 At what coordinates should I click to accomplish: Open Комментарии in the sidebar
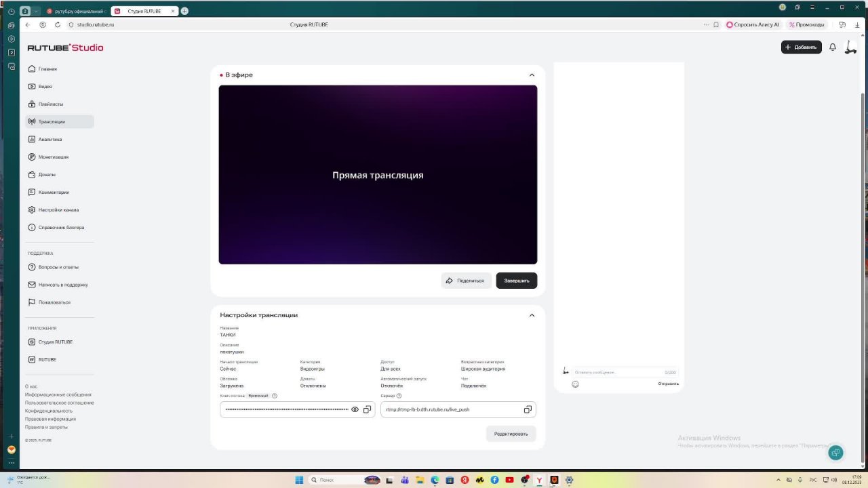click(x=60, y=192)
